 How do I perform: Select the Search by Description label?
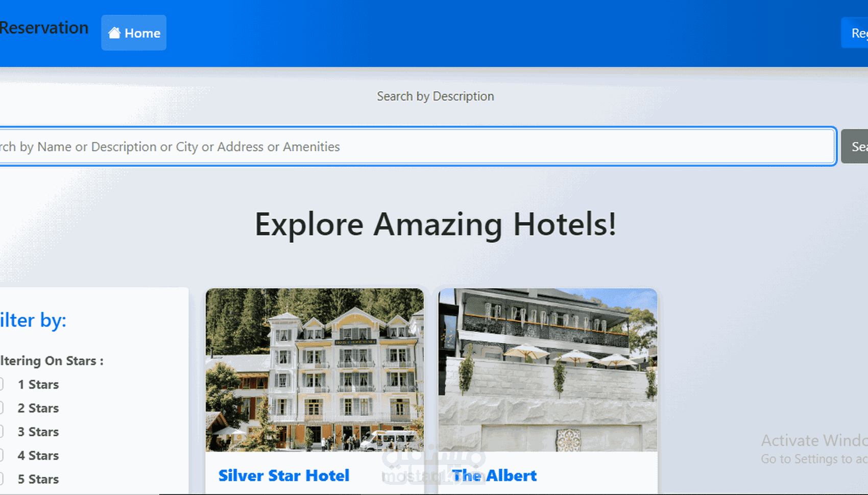[x=436, y=96]
